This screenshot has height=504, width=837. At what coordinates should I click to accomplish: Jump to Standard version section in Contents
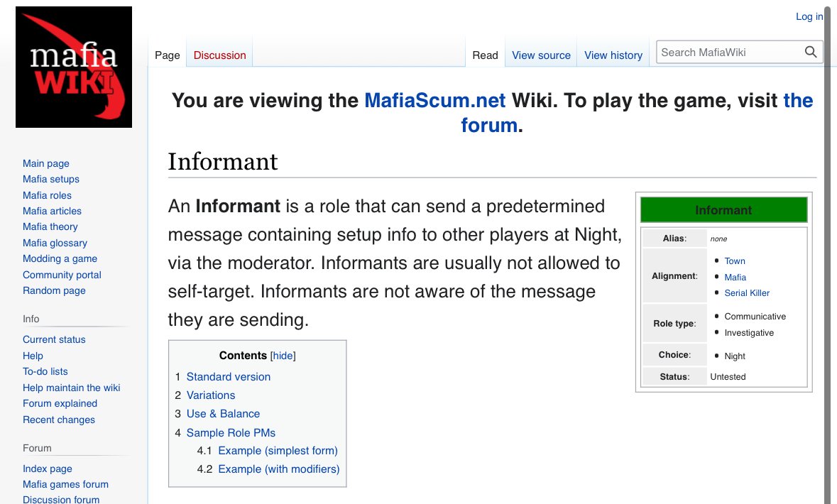[x=228, y=377]
